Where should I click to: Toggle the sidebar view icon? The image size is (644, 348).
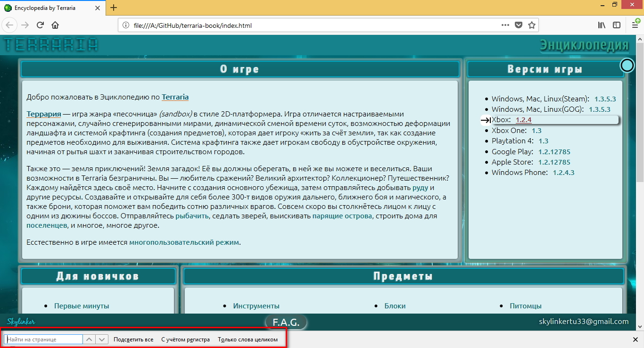click(617, 25)
